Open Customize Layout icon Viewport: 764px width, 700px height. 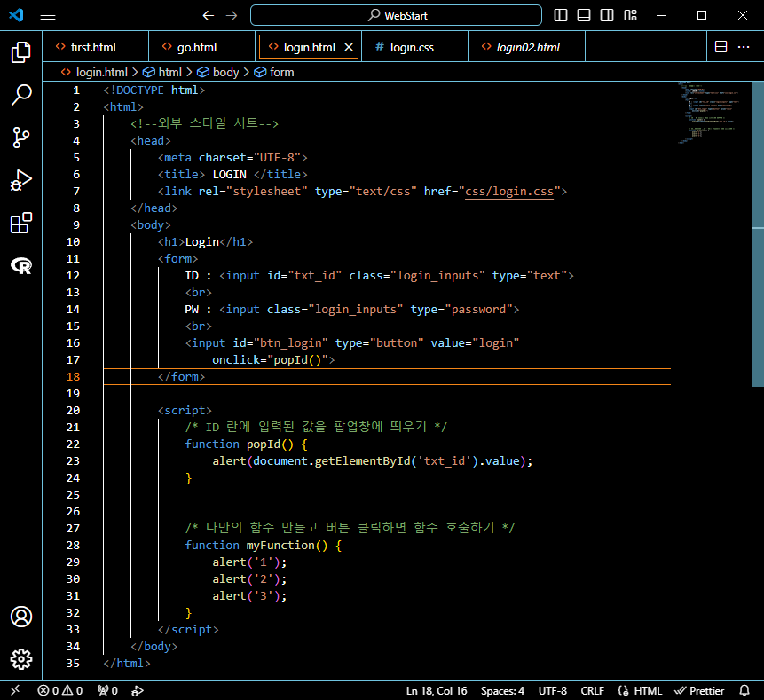[x=631, y=15]
